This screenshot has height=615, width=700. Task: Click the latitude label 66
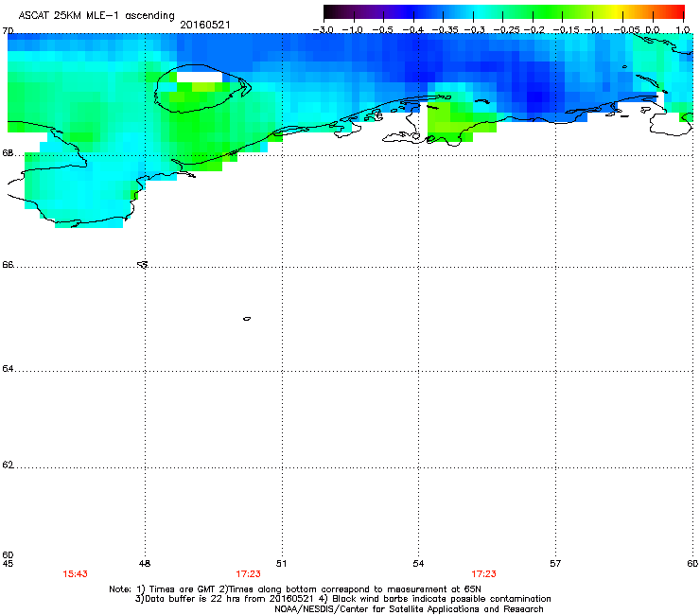tap(8, 265)
